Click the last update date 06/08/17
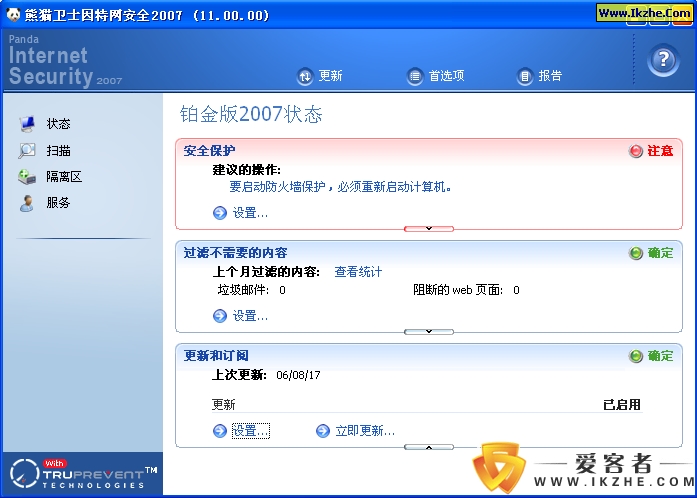Viewport: 697px width, 498px height. coord(298,375)
